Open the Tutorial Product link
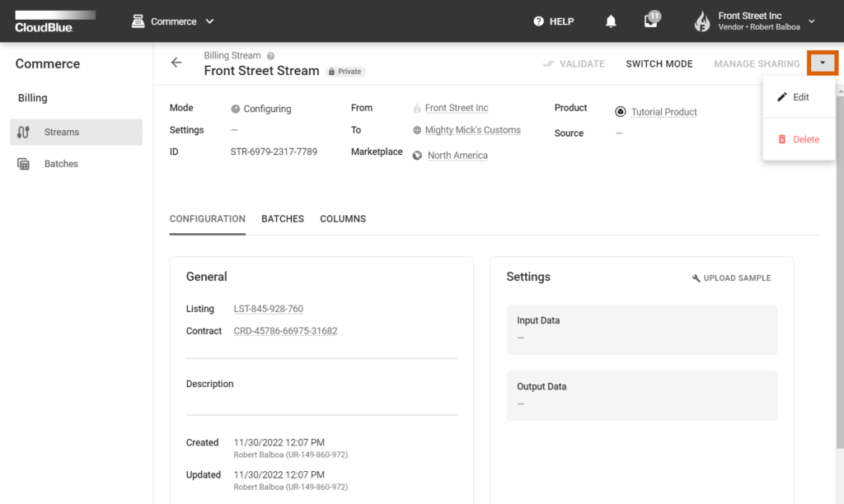Image resolution: width=844 pixels, height=504 pixels. click(x=663, y=112)
